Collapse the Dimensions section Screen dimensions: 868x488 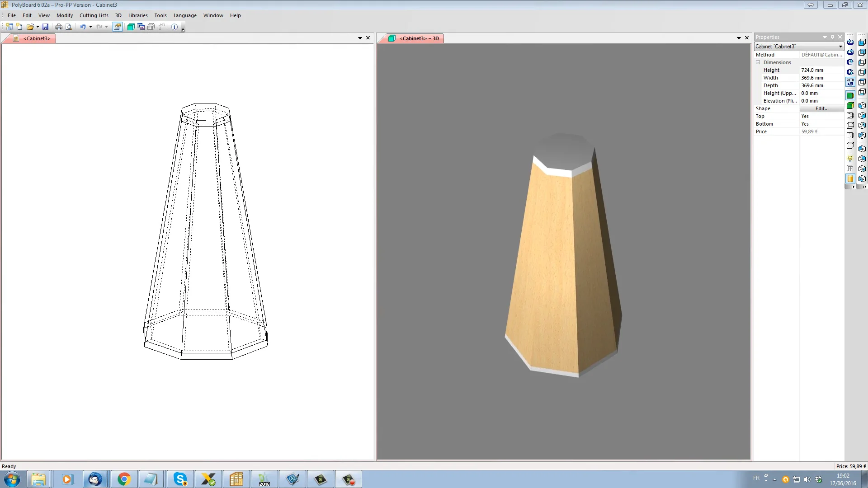[758, 62]
